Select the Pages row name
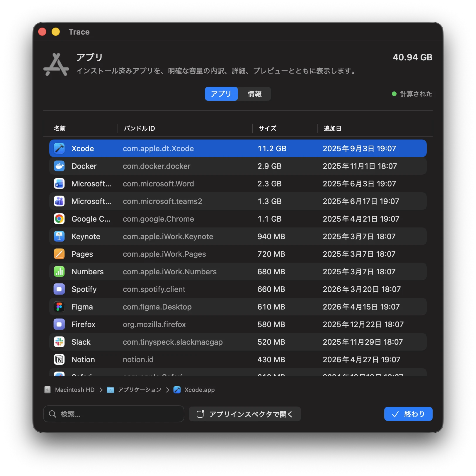Screen dimensions: 476x476 pyautogui.click(x=82, y=254)
